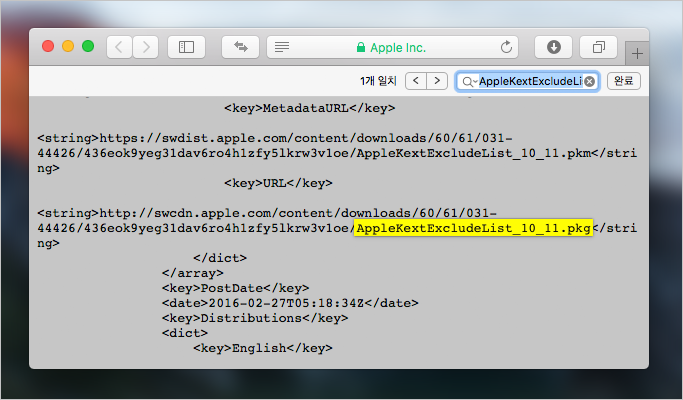The width and height of the screenshot is (683, 400).
Task: Click the </array> closing tag line
Action: click(193, 273)
